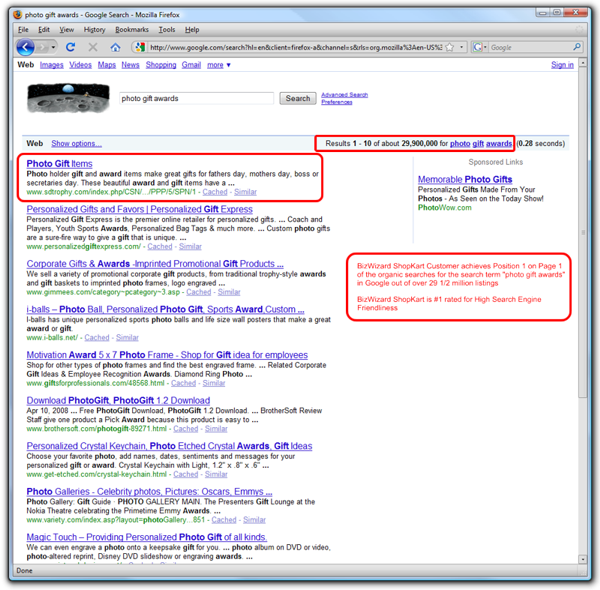Image resolution: width=600 pixels, height=590 pixels.
Task: Open Advanced Search link
Action: pyautogui.click(x=344, y=95)
